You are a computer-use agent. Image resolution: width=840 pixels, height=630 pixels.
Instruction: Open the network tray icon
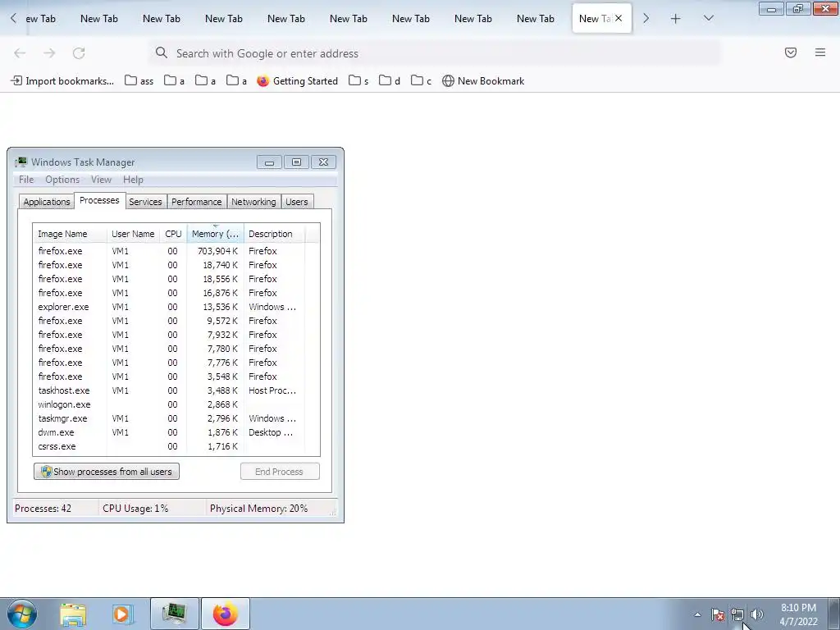pyautogui.click(x=737, y=614)
